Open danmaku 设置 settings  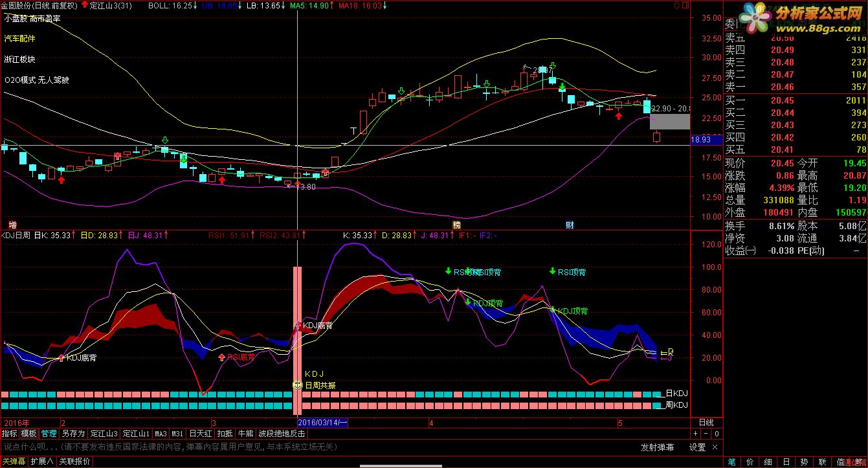pos(697,447)
